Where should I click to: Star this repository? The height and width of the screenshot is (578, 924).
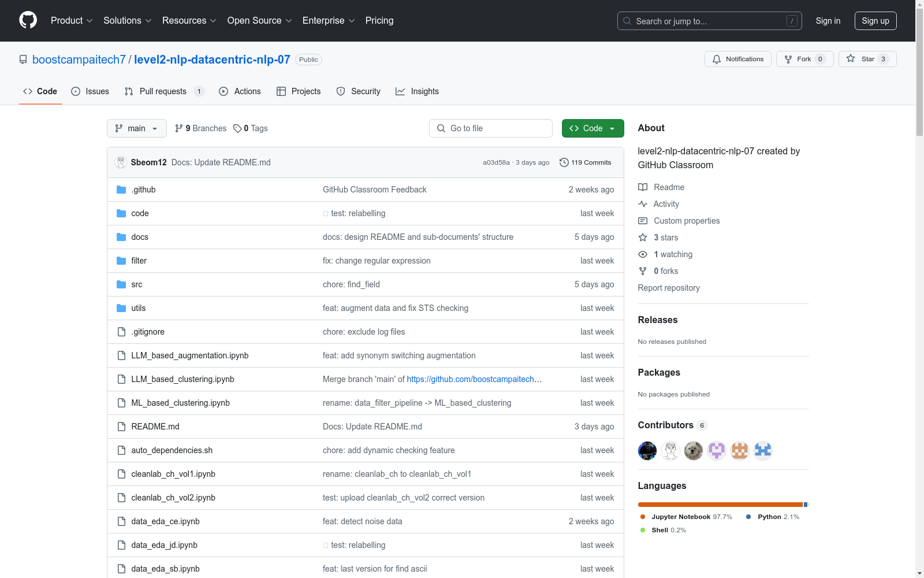coord(867,59)
